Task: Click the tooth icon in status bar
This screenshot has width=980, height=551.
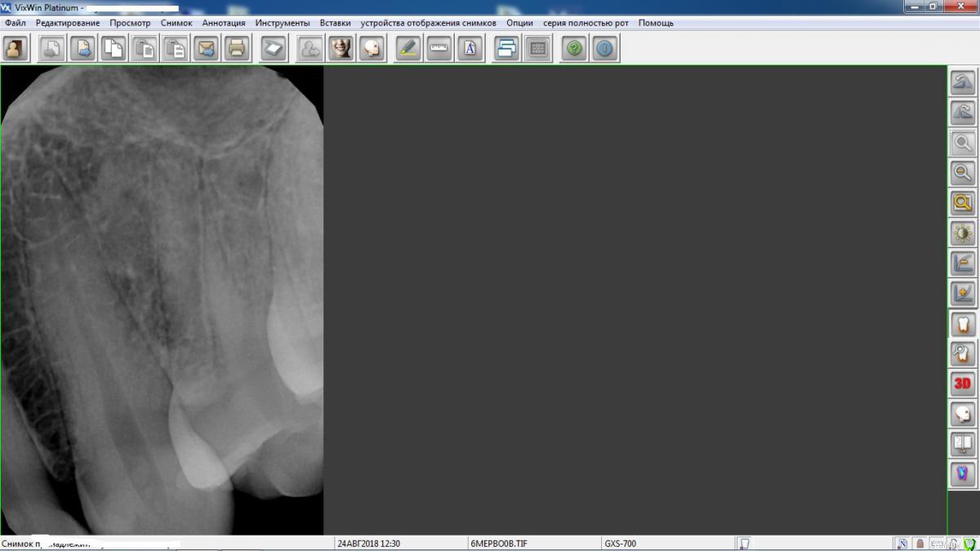Action: click(744, 544)
